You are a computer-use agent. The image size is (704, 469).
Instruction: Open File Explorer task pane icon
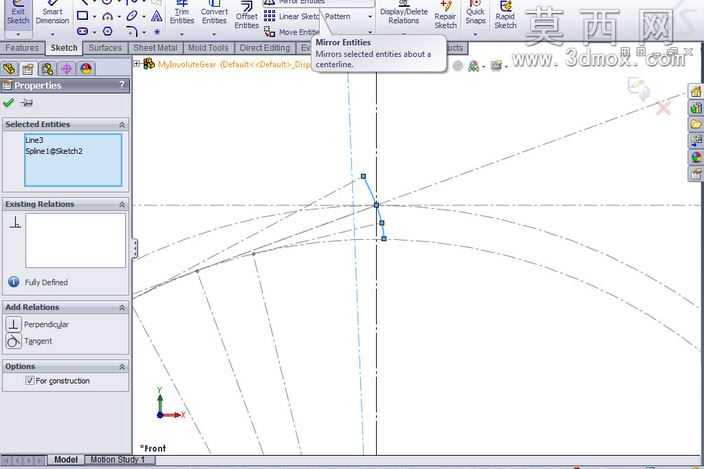point(696,124)
